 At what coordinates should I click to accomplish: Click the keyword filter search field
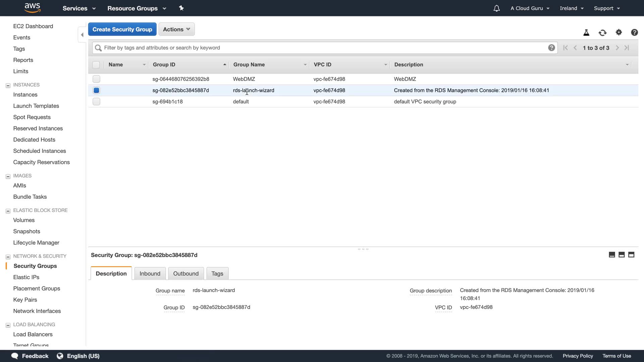coord(322,48)
